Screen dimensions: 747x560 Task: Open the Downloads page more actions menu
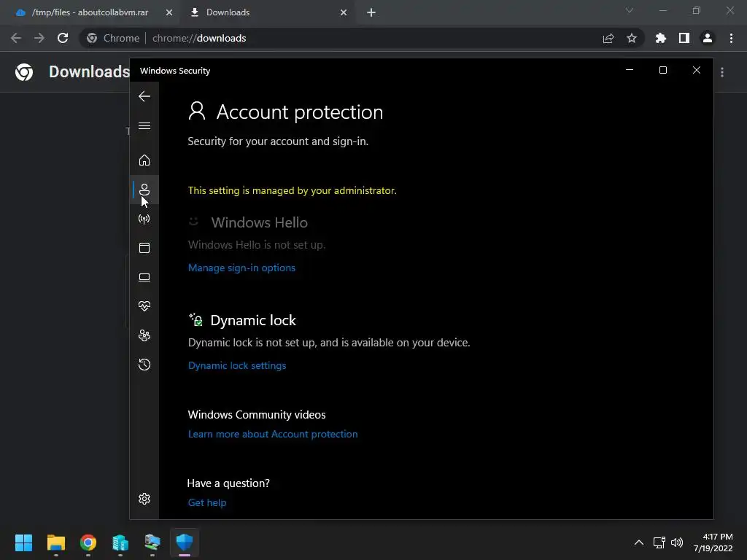coord(722,72)
